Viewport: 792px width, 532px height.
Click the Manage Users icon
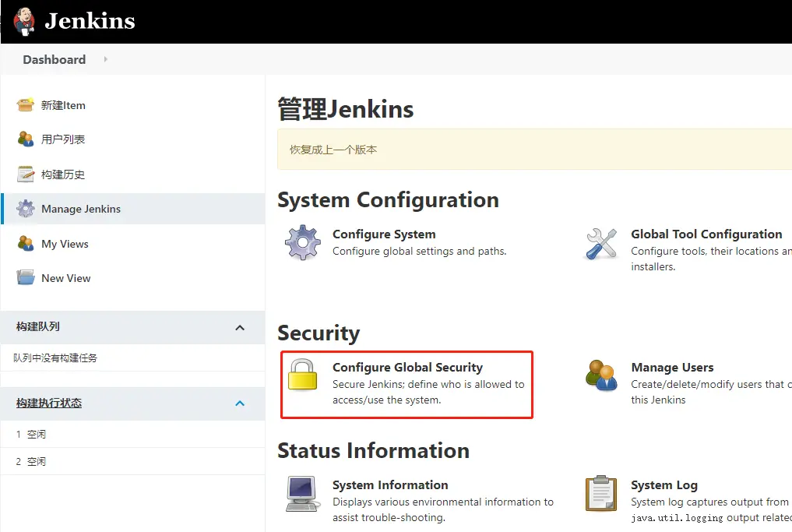click(x=601, y=375)
